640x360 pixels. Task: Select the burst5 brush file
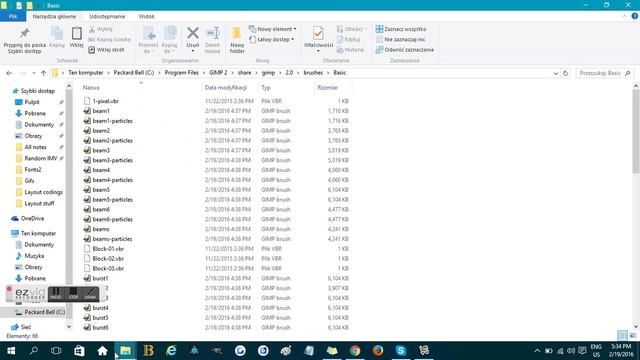100,318
